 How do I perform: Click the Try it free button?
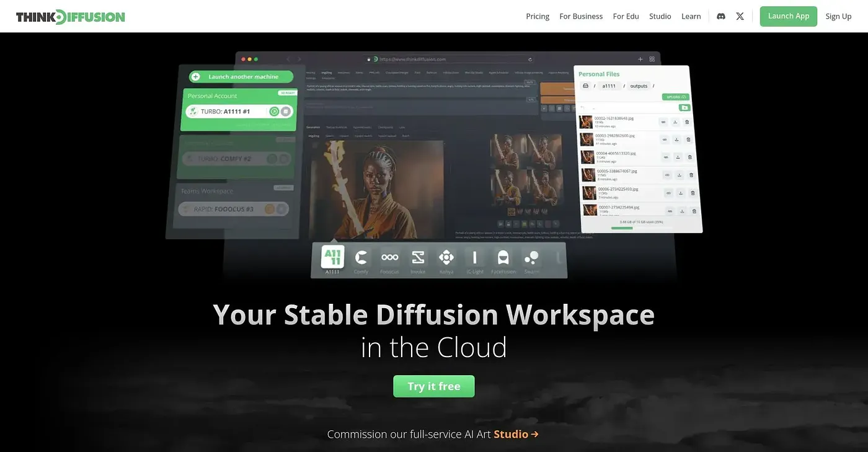tap(434, 386)
